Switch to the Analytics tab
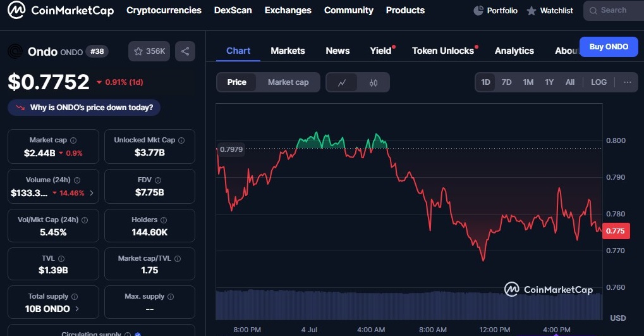This screenshot has height=336, width=644. tap(514, 51)
